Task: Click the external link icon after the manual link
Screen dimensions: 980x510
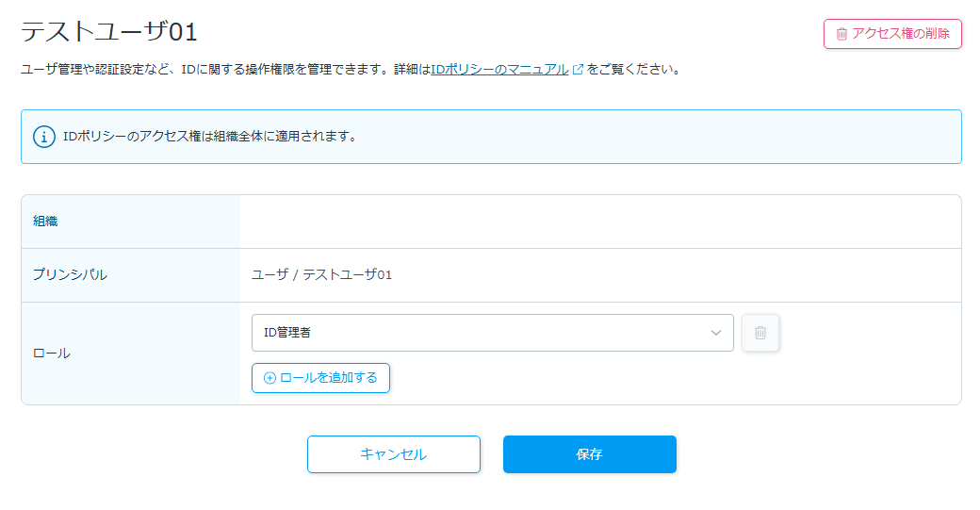Action: coord(578,70)
